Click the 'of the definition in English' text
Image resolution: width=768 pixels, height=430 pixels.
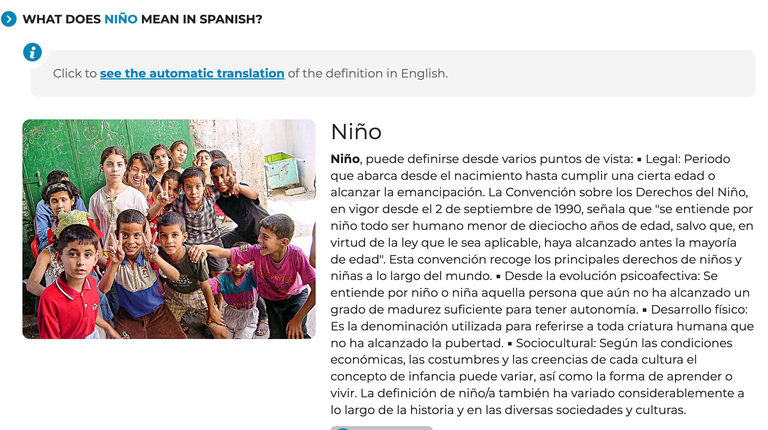(368, 73)
